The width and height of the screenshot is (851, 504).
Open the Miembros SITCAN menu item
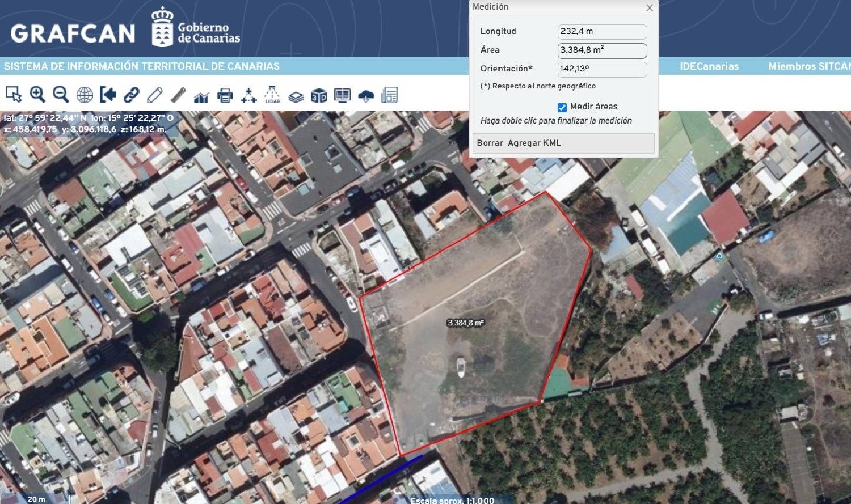pos(810,66)
